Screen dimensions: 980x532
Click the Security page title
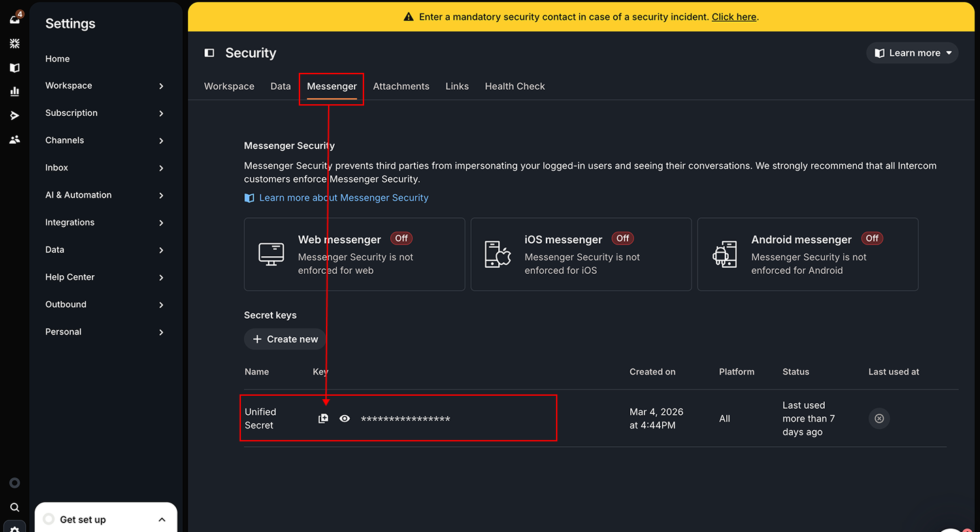pyautogui.click(x=250, y=53)
